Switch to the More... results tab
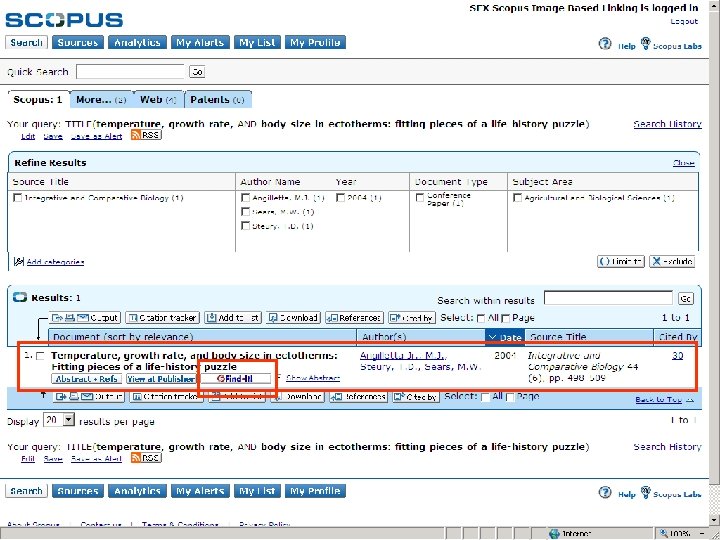Viewport: 720px width, 540px height. (101, 100)
